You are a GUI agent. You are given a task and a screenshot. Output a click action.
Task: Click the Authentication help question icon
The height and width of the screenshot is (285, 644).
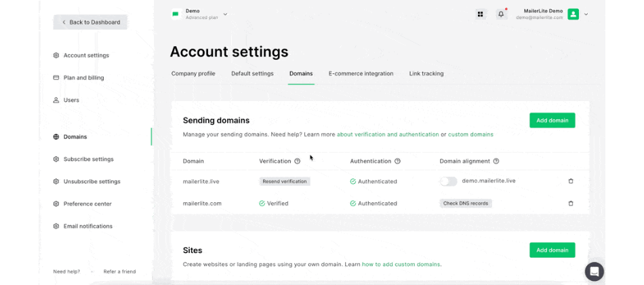[397, 161]
